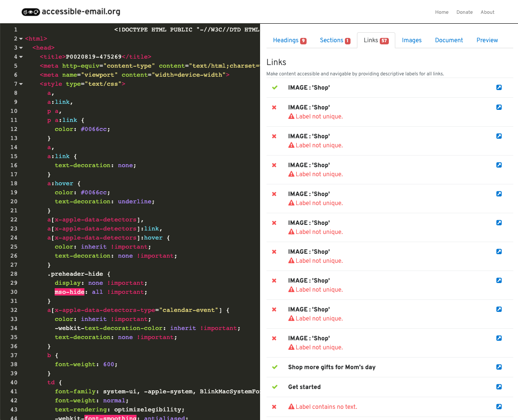Collapse the <html> element in the code editor

pyautogui.click(x=20, y=38)
